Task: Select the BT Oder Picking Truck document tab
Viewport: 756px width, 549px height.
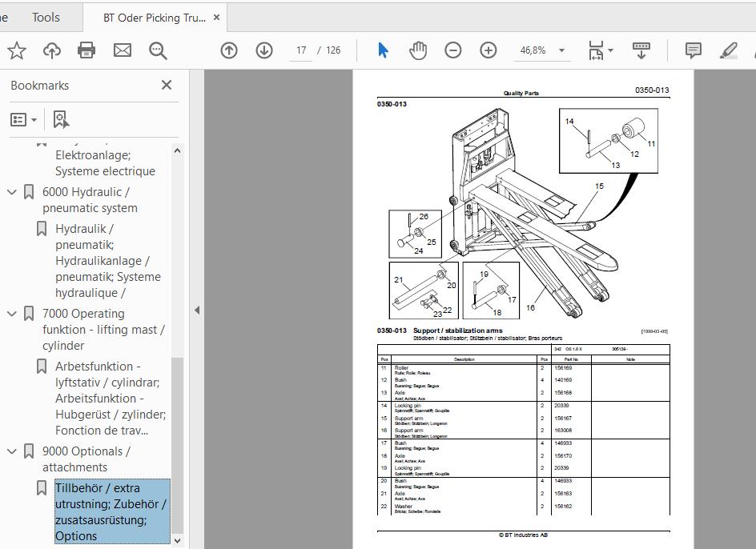Action: 154,17
